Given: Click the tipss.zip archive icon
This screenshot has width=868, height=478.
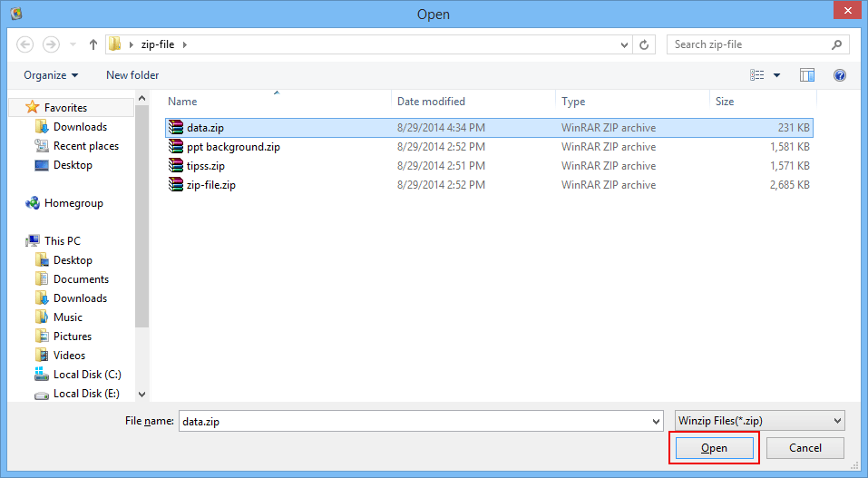Looking at the screenshot, I should click(175, 165).
